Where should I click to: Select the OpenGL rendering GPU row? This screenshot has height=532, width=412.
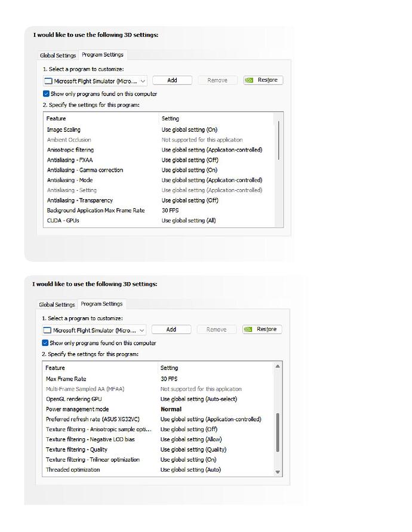[158, 399]
